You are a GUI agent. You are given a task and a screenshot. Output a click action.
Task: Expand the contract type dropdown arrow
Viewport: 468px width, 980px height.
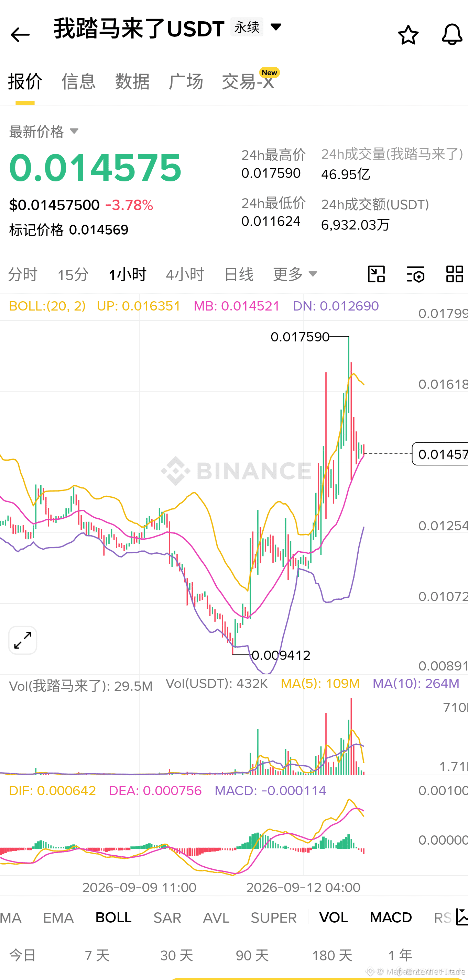[x=276, y=27]
